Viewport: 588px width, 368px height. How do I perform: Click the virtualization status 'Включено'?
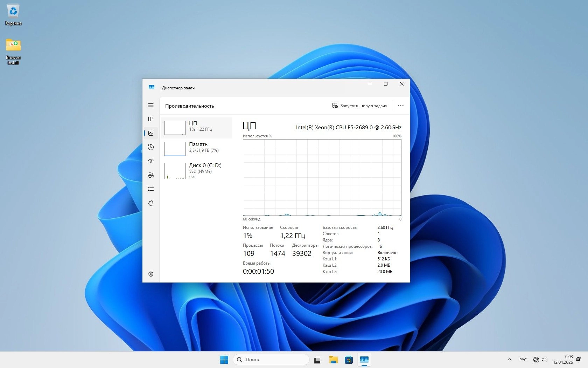pyautogui.click(x=387, y=253)
